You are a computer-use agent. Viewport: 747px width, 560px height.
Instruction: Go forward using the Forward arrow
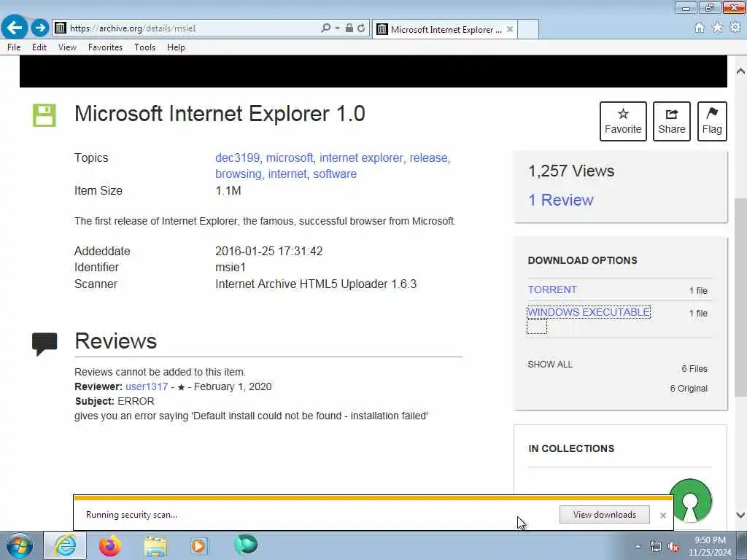coord(40,28)
